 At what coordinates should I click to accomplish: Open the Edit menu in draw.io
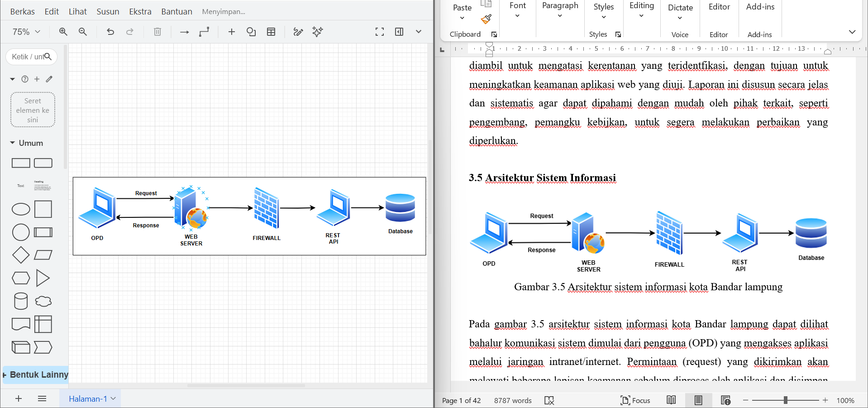[52, 11]
